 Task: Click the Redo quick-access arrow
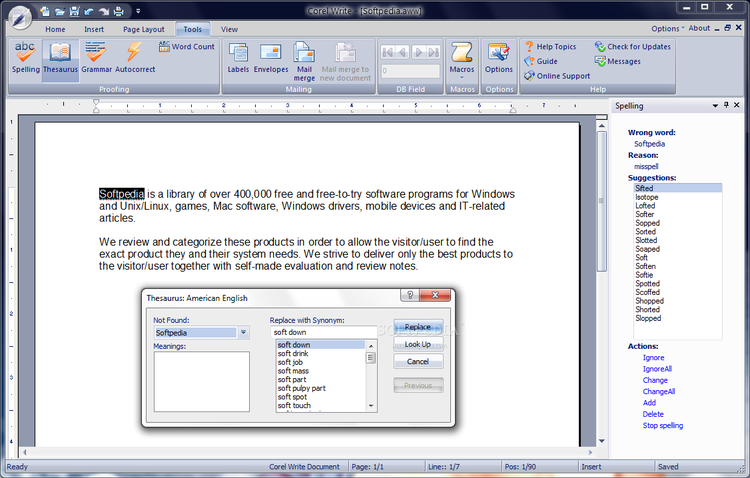pos(103,11)
